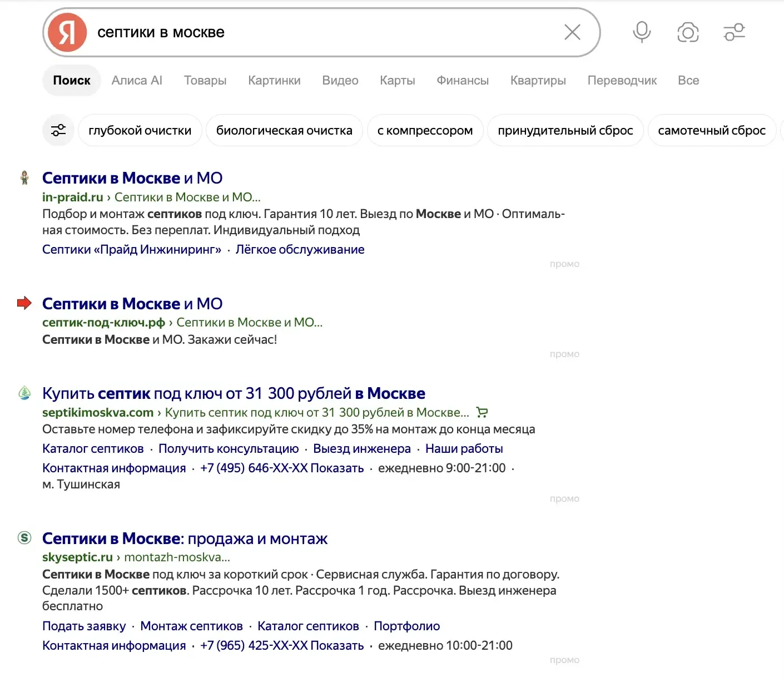The width and height of the screenshot is (784, 682).
Task: Open the filter options icon beside chips
Action: tap(58, 130)
